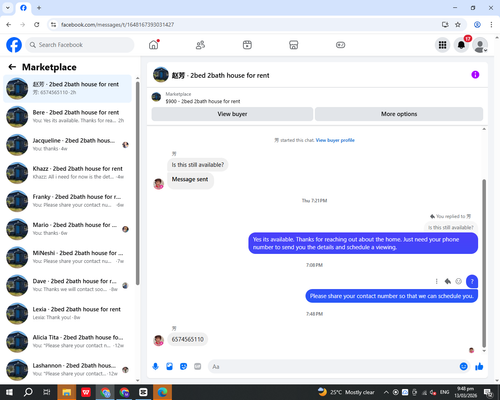Image resolution: width=500 pixels, height=400 pixels.
Task: Click the View buyer button
Action: point(232,114)
